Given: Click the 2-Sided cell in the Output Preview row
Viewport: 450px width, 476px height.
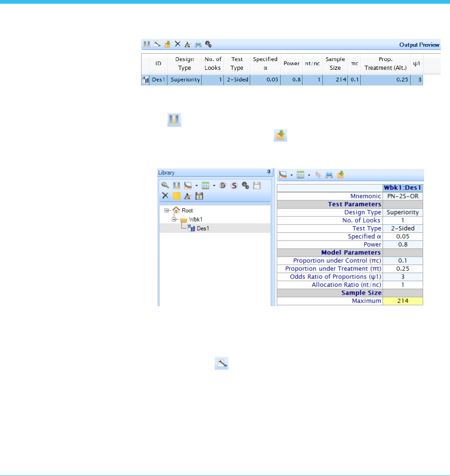Looking at the screenshot, I should pyautogui.click(x=237, y=80).
